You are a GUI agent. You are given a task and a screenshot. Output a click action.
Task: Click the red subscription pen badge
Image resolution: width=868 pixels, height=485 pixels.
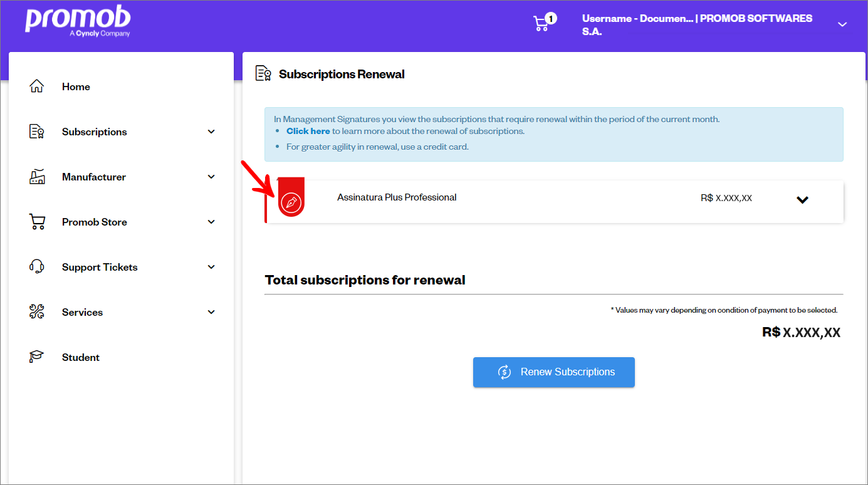pos(291,201)
